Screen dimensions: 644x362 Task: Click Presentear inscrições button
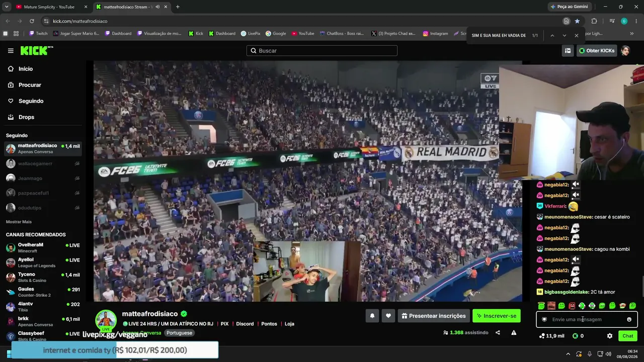(434, 316)
